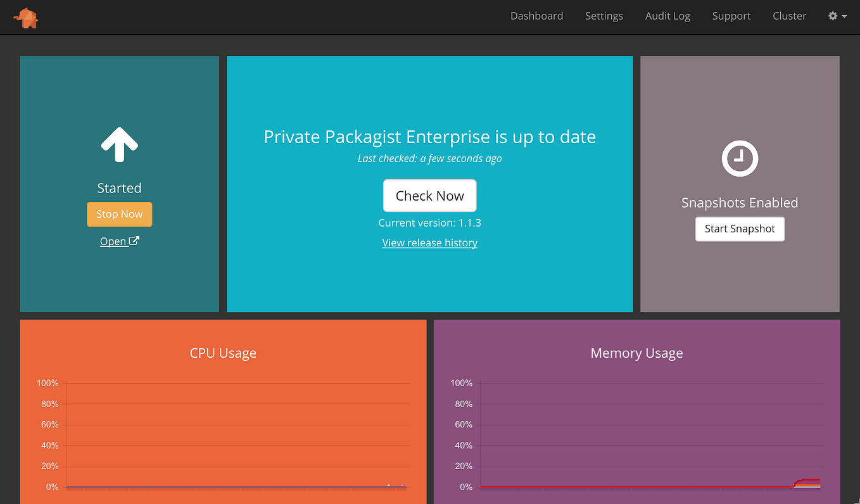Screen dimensions: 860x504
Task: Open the Support menu item
Action: 731,16
